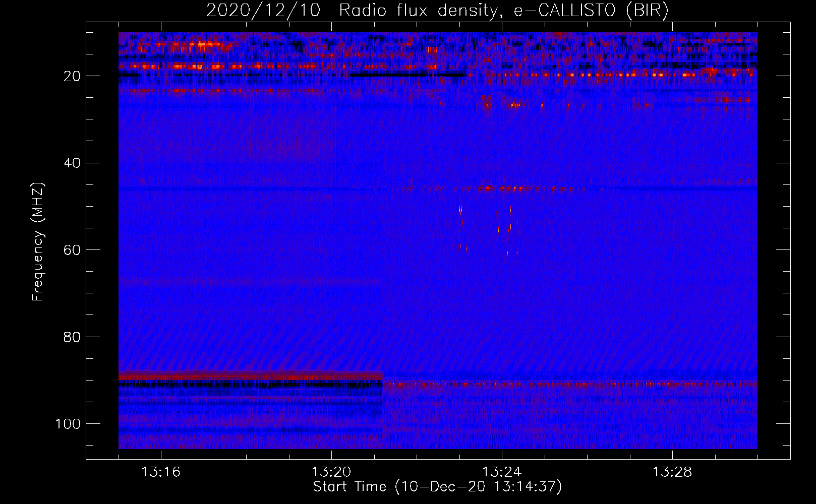Click the time tick label '13:28'
The height and width of the screenshot is (504, 816).
pyautogui.click(x=672, y=472)
